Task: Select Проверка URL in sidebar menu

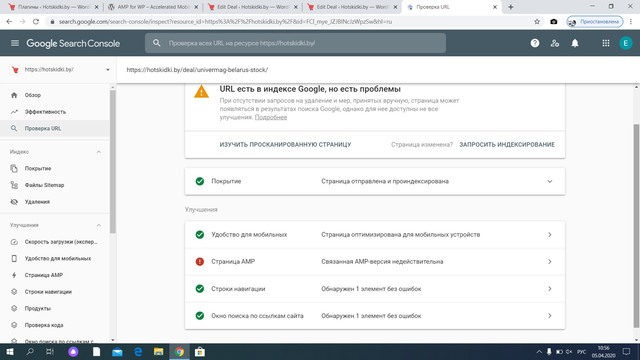Action: (55, 128)
